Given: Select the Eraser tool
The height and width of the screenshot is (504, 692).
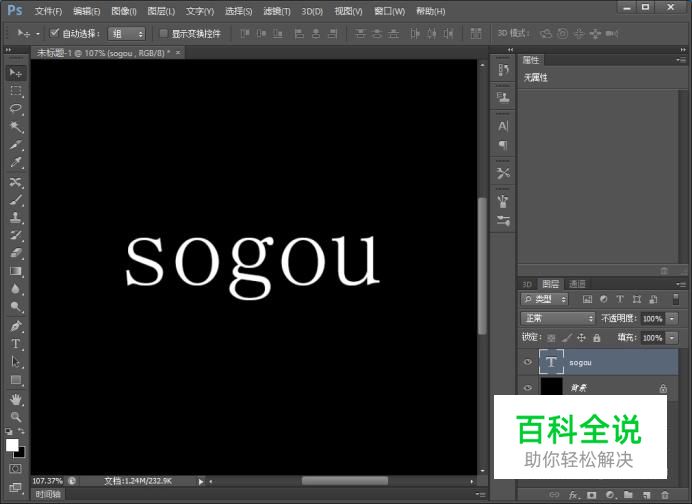Looking at the screenshot, I should tap(15, 253).
